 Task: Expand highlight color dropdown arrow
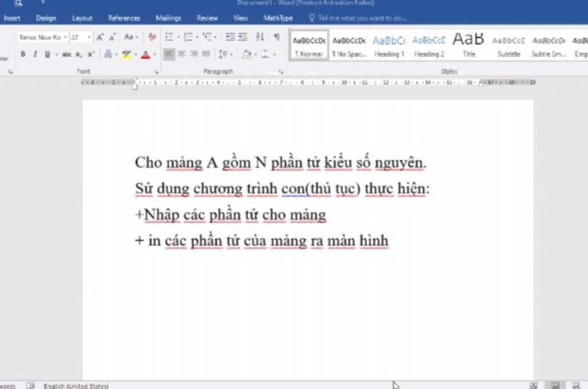[x=136, y=55]
